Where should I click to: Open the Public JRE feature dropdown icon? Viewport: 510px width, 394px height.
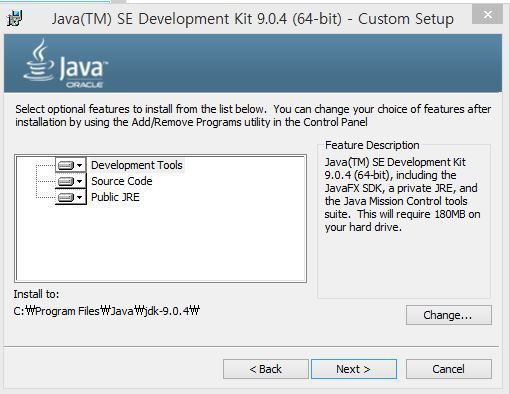click(70, 197)
